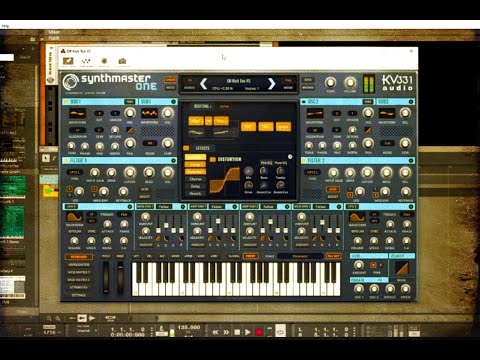The image size is (480, 360).
Task: Open the LFO 1 Trigger dropdown
Action: (x=124, y=214)
